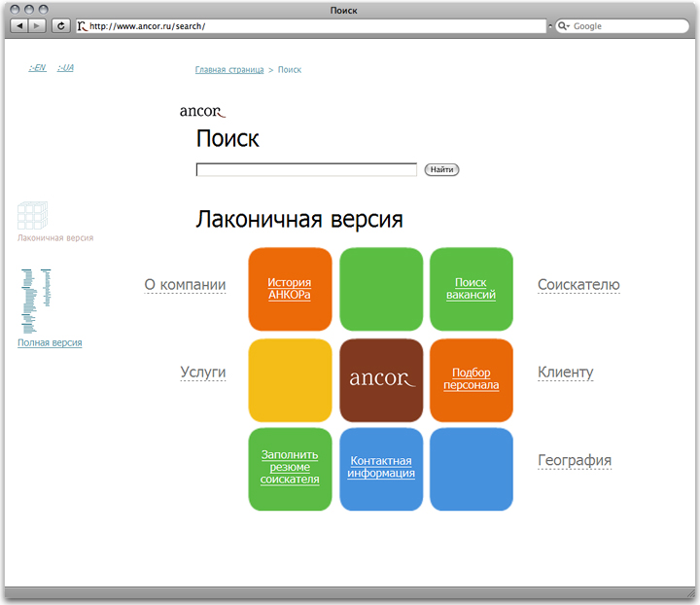
Task: Click the grid icon for Лаконичная версия
Action: click(x=32, y=216)
